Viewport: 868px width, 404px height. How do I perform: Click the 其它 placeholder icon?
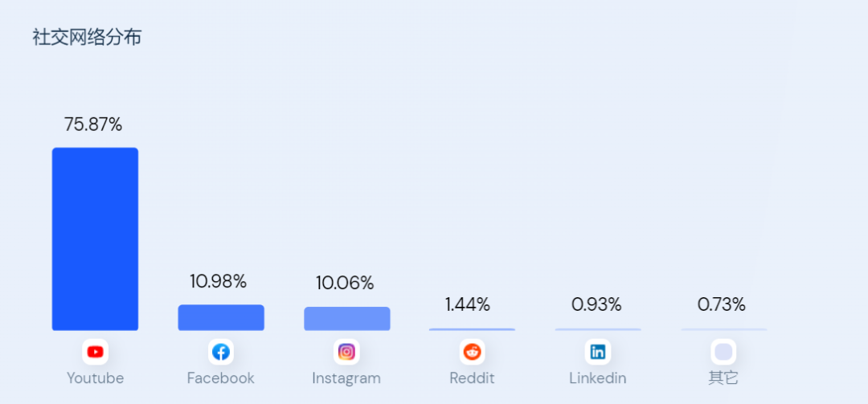click(x=723, y=352)
